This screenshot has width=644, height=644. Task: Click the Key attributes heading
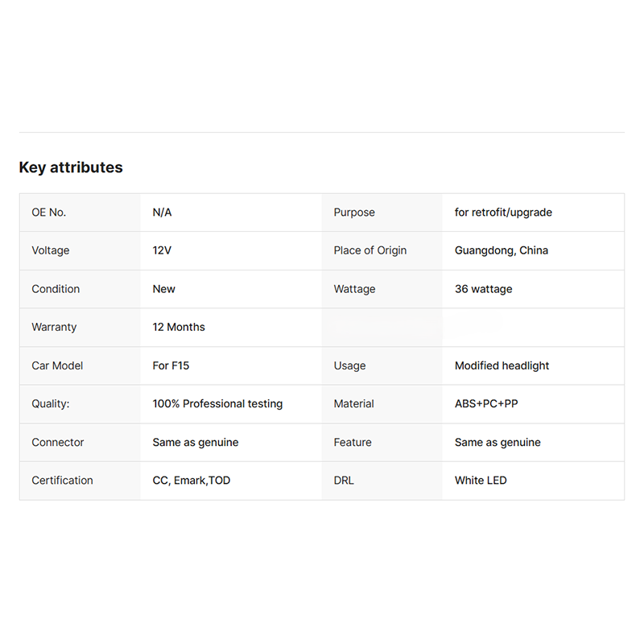click(x=71, y=167)
